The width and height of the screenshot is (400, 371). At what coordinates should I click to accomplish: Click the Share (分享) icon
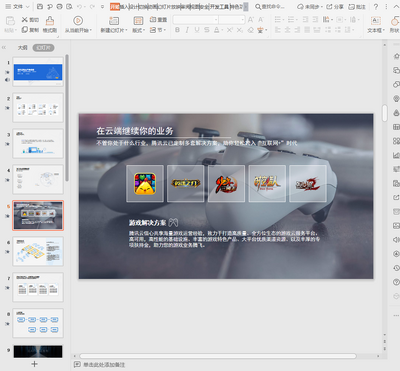334,7
